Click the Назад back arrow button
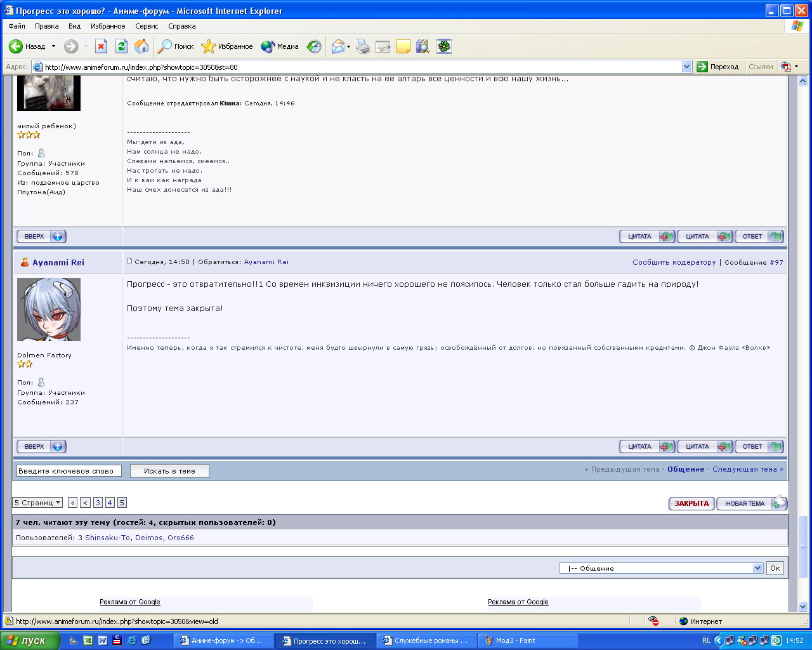This screenshot has width=812, height=650. 27,46
